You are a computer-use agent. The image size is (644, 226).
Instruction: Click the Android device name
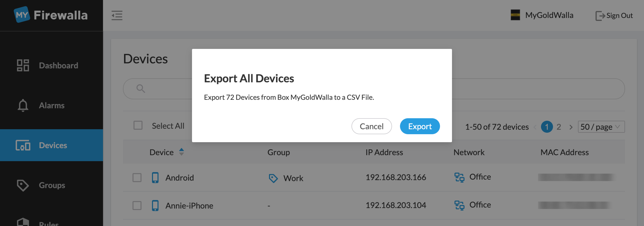179,178
